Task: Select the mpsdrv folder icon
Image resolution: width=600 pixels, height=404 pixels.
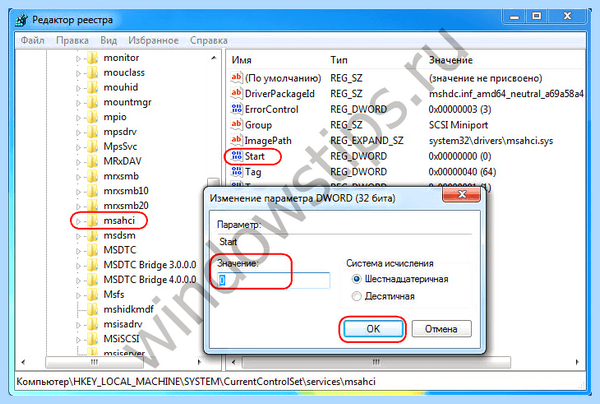Action: [x=92, y=132]
